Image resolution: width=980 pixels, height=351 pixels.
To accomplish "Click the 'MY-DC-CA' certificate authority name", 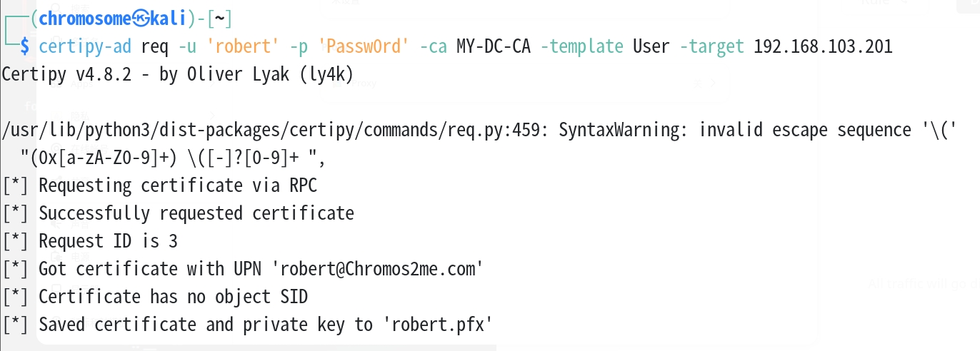I will (494, 47).
